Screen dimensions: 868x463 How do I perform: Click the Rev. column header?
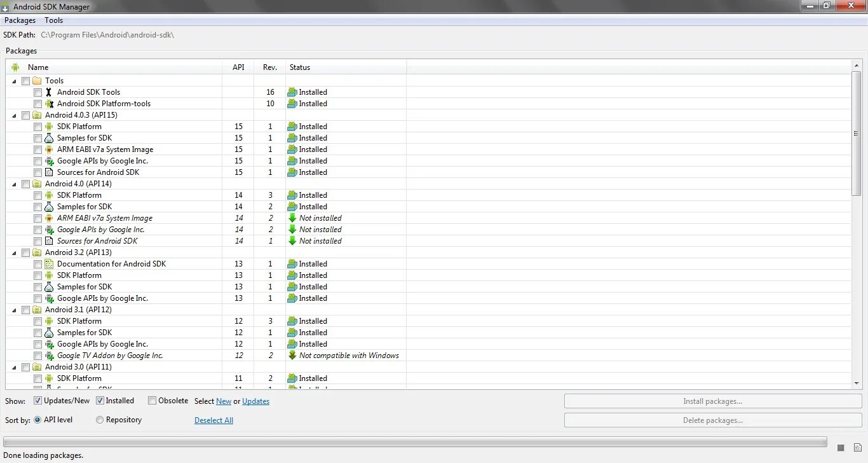click(270, 67)
